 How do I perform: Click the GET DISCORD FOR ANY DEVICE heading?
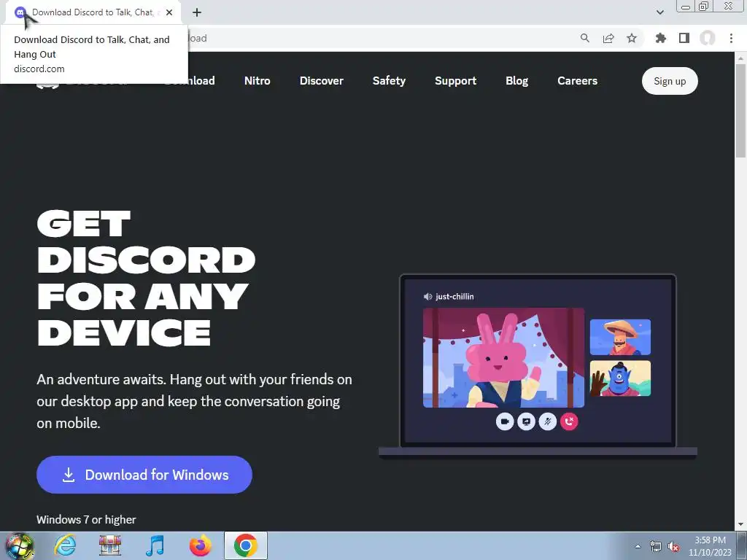(146, 278)
